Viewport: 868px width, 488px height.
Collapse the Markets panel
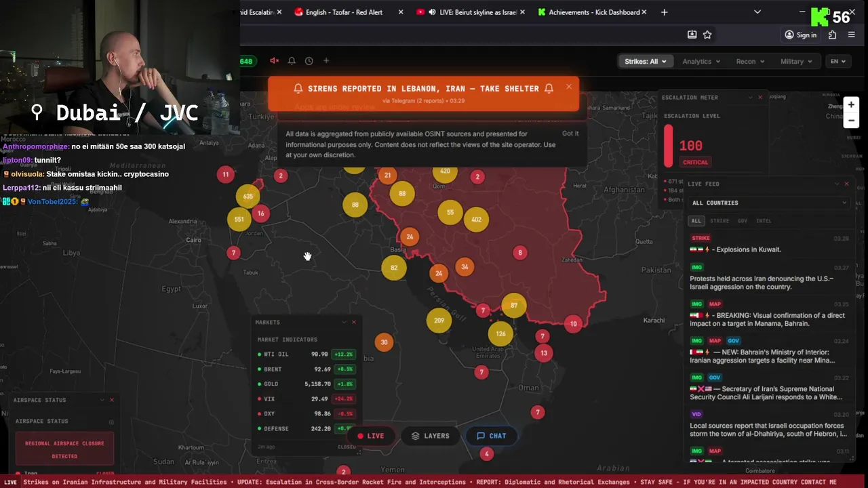[344, 322]
